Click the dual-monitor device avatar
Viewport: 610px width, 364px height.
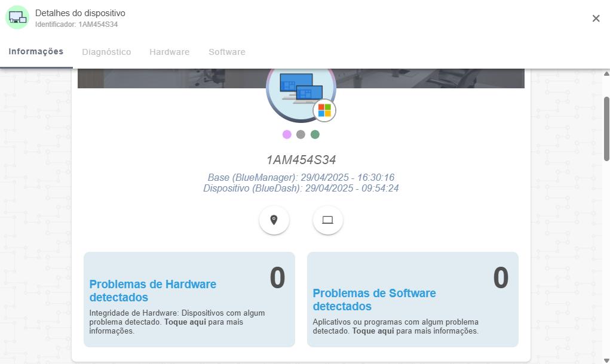[x=301, y=88]
